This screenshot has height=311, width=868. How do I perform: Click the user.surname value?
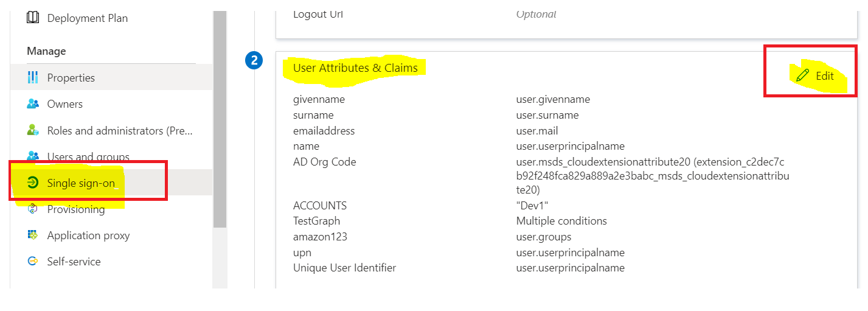point(547,115)
